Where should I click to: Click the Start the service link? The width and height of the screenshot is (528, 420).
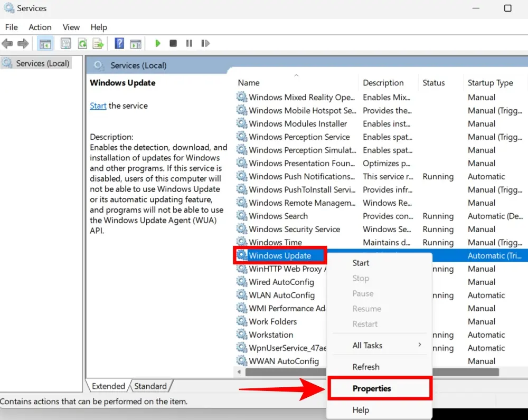[98, 106]
